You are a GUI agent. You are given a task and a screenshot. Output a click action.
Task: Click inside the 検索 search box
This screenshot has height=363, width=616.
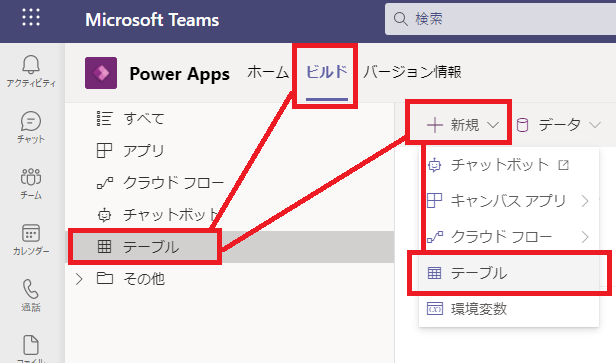[x=500, y=19]
